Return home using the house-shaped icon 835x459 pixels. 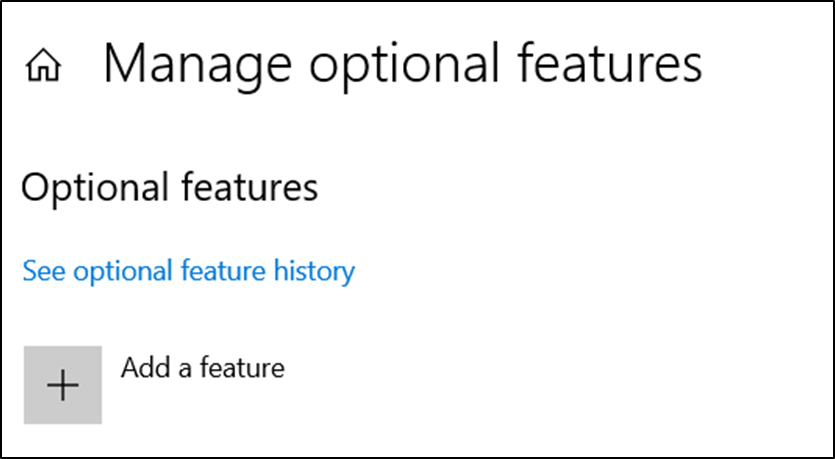[43, 65]
